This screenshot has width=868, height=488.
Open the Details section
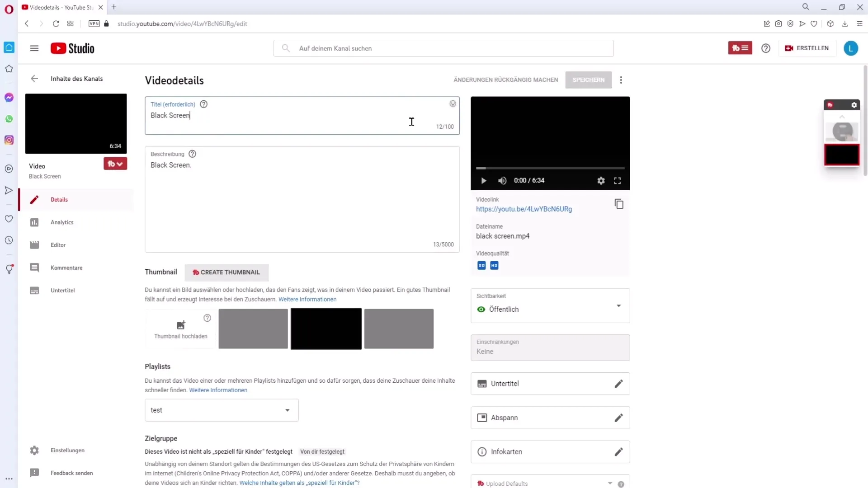pos(76,200)
